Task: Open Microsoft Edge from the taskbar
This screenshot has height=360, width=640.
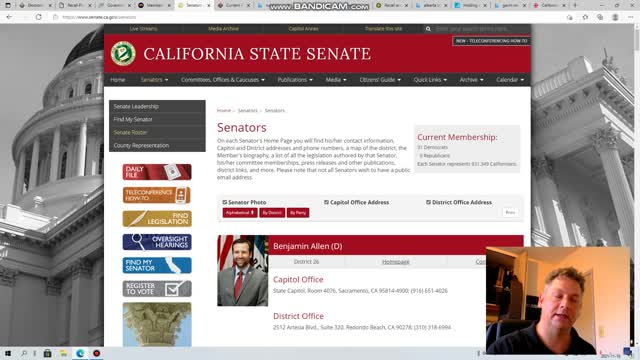Action: [80, 353]
